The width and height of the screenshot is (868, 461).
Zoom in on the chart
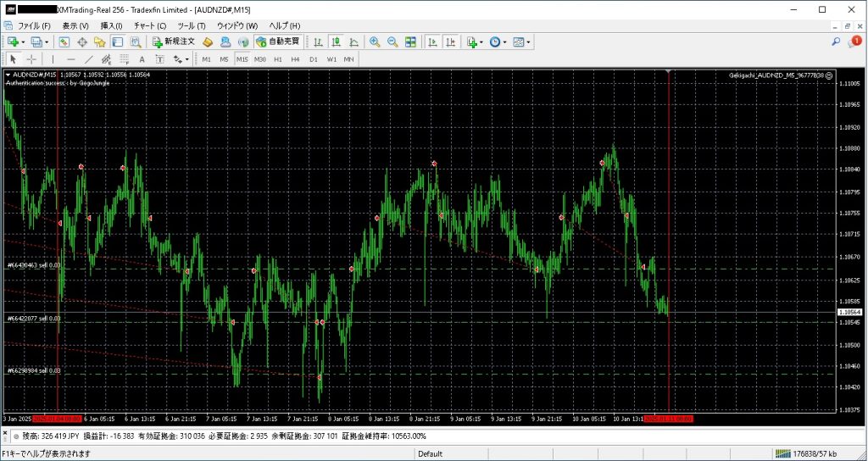(375, 42)
